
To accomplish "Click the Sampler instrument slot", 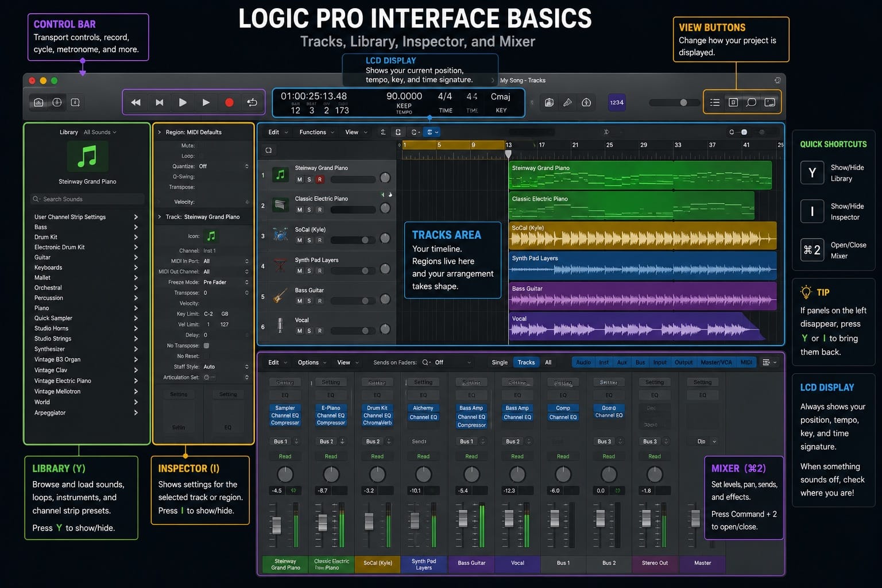I will 285,408.
